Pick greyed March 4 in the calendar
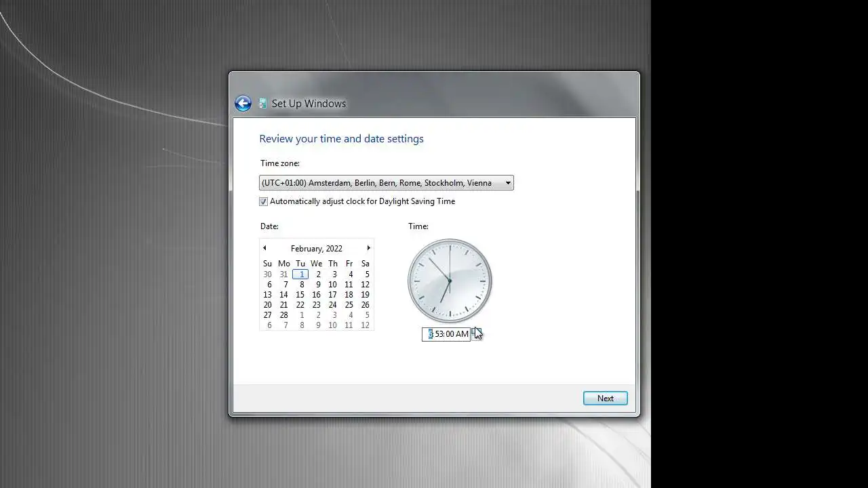Image resolution: width=868 pixels, height=488 pixels. (349, 315)
